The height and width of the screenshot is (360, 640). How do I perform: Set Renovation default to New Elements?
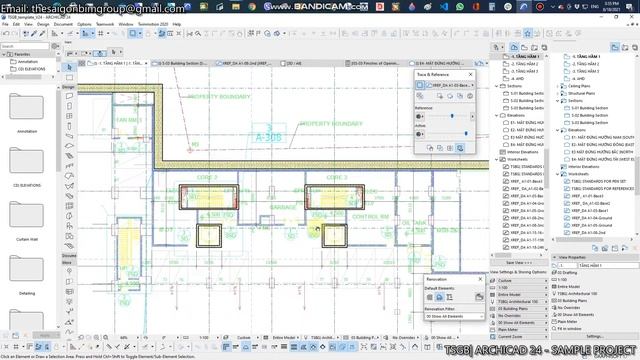point(449,297)
